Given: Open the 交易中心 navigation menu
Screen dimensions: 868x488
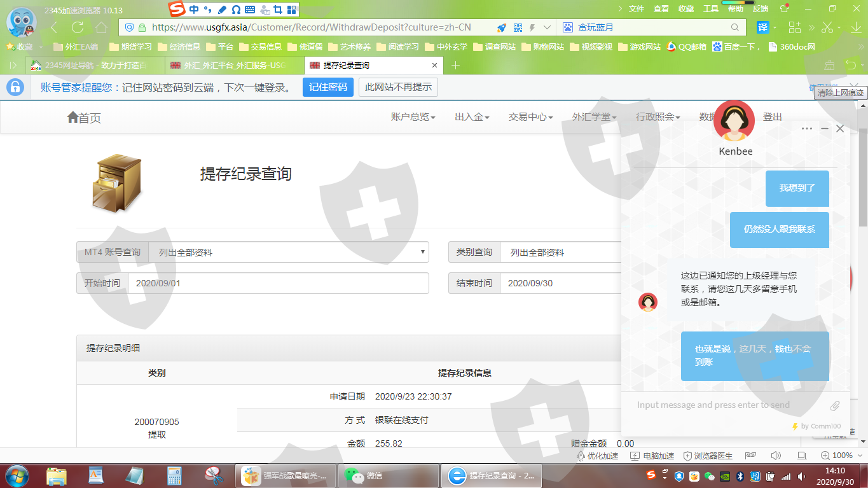Looking at the screenshot, I should click(530, 117).
